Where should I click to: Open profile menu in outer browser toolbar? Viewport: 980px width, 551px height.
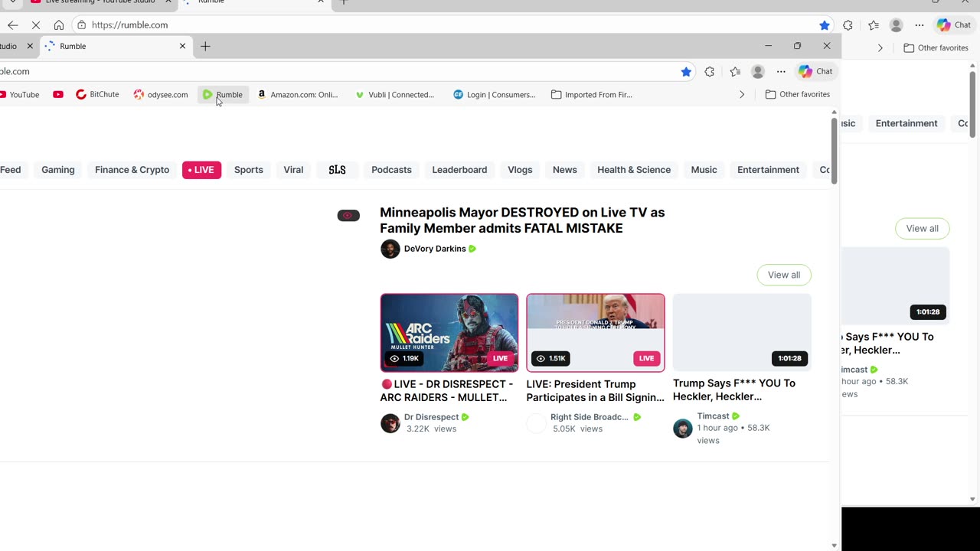click(x=896, y=25)
